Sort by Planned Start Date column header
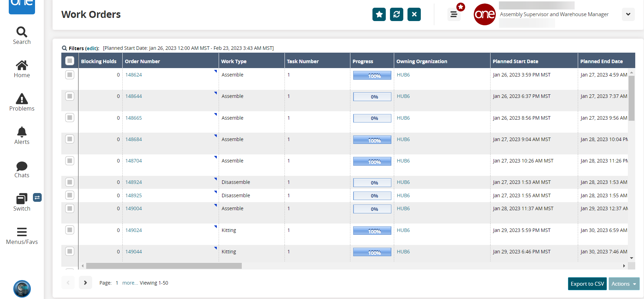Image resolution: width=644 pixels, height=299 pixels. point(515,61)
